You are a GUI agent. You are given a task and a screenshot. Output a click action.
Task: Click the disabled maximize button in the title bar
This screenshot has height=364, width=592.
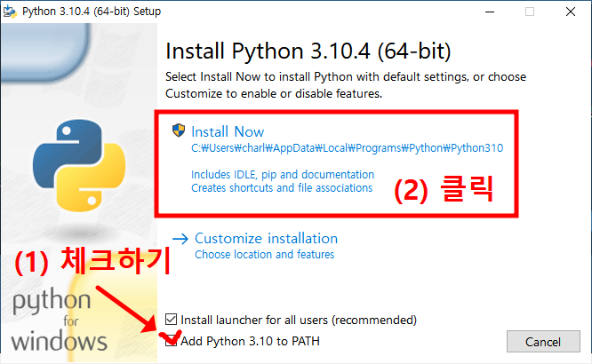[x=530, y=12]
